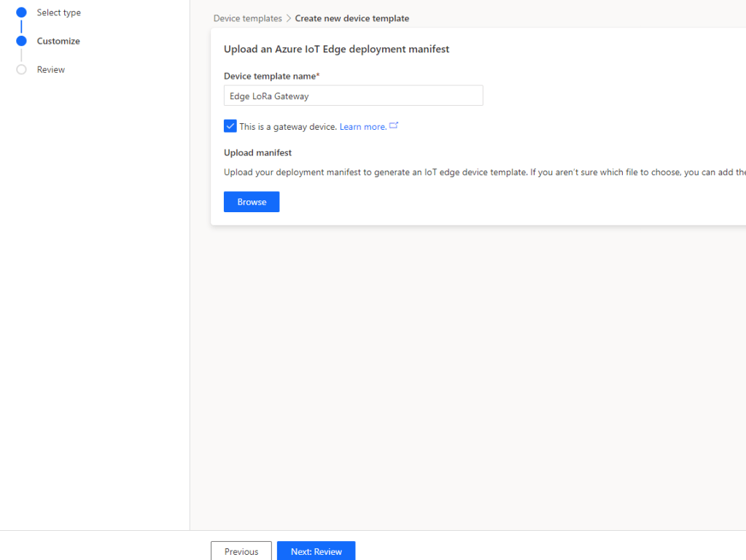The image size is (746, 560).
Task: Click the filled Select type step circle
Action: [x=21, y=12]
